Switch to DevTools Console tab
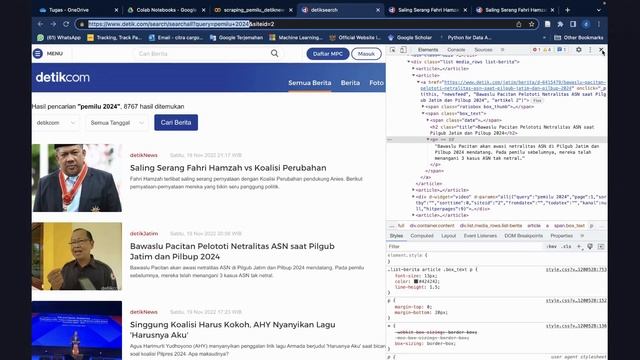 [x=456, y=50]
